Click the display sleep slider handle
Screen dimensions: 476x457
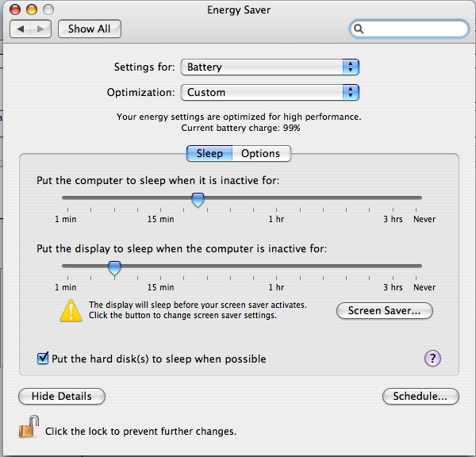tap(115, 268)
